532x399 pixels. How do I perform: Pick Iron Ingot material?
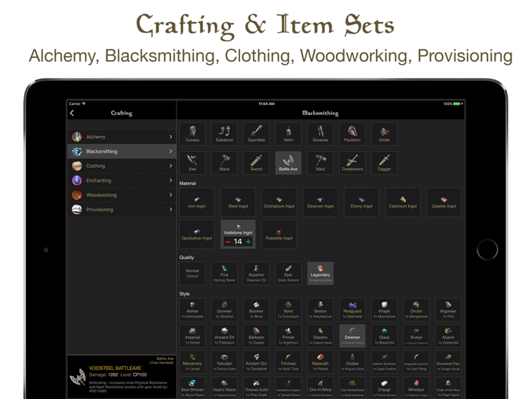tap(197, 202)
